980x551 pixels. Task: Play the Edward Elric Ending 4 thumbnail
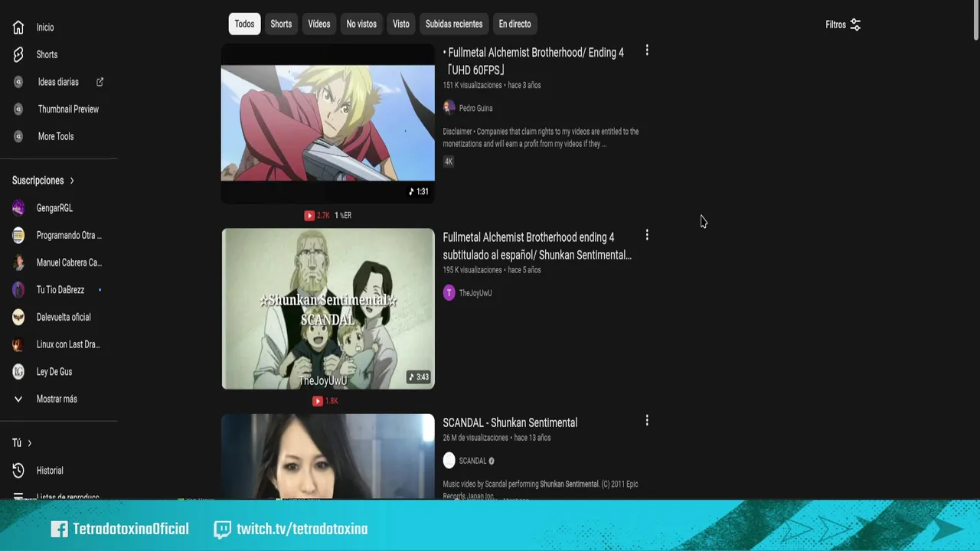pyautogui.click(x=328, y=123)
